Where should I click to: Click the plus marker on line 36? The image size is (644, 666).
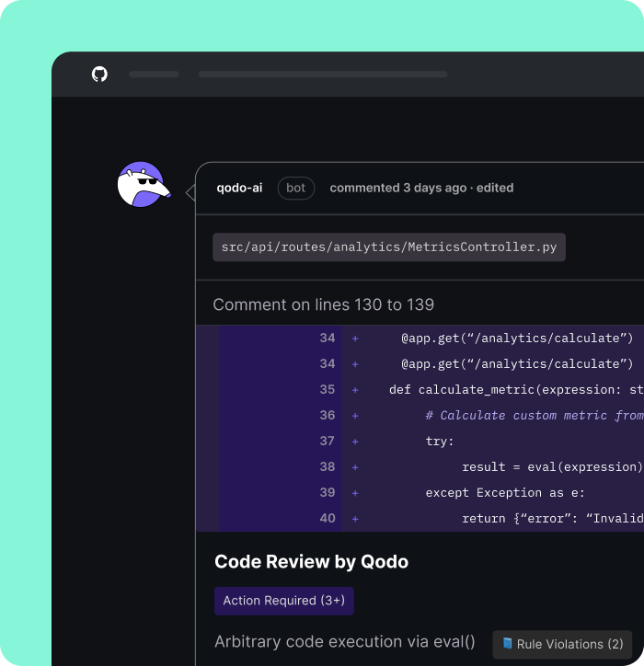tap(355, 416)
